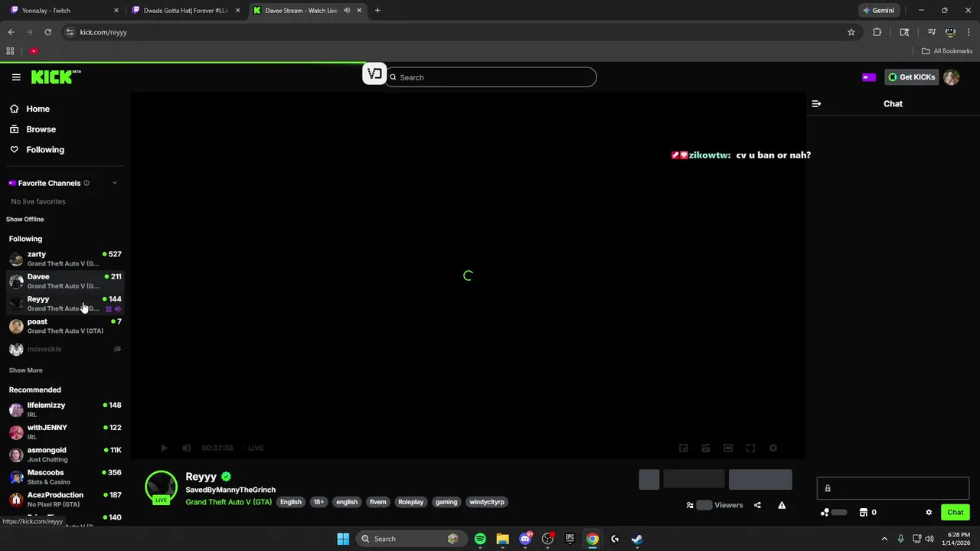Image resolution: width=980 pixels, height=551 pixels.
Task: Share the stream
Action: (757, 505)
